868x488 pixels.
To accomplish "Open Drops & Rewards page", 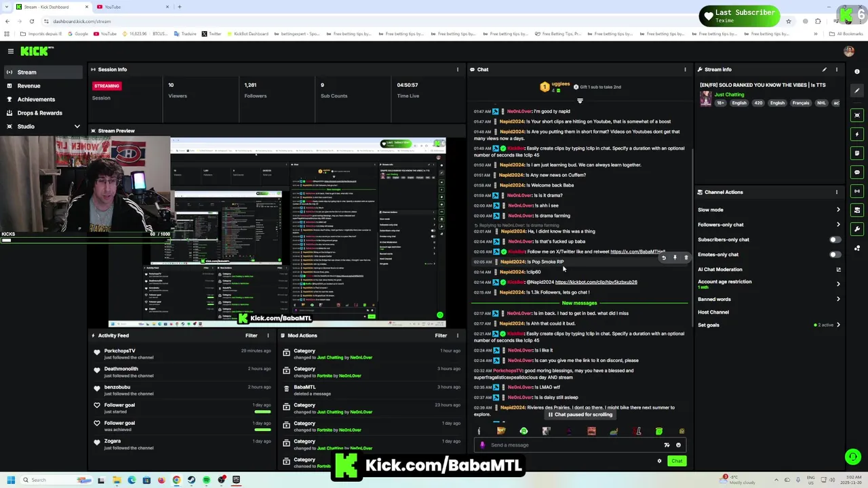I will click(39, 113).
